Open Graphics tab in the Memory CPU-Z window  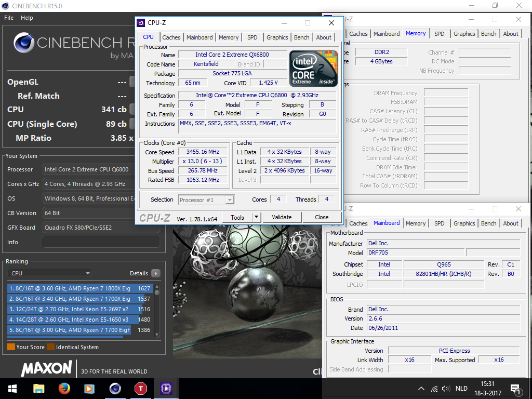pyautogui.click(x=464, y=34)
